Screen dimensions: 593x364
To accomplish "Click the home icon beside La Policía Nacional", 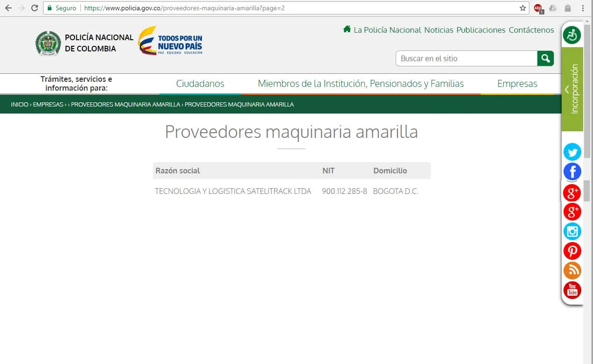I will point(347,29).
